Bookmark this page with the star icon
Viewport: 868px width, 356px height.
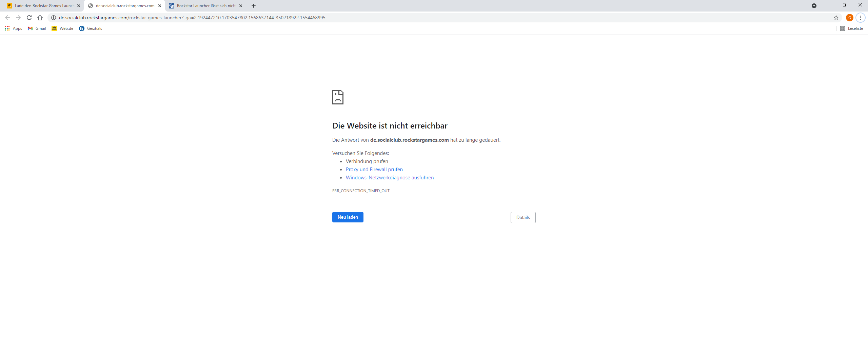[836, 18]
